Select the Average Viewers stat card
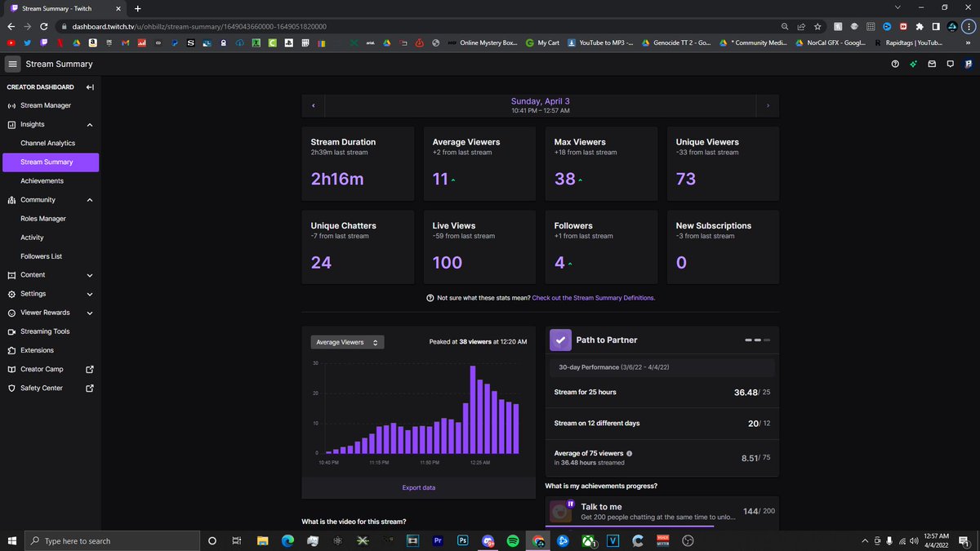 click(x=479, y=163)
